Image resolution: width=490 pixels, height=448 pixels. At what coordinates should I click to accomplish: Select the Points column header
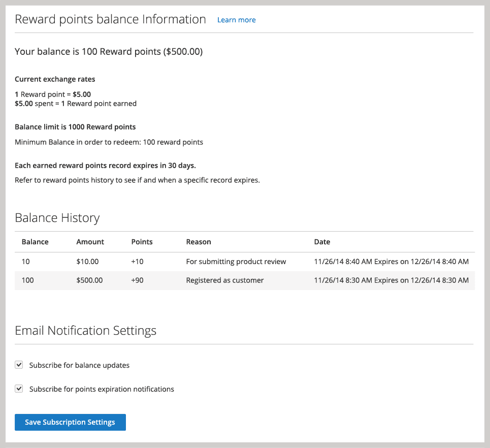point(142,242)
